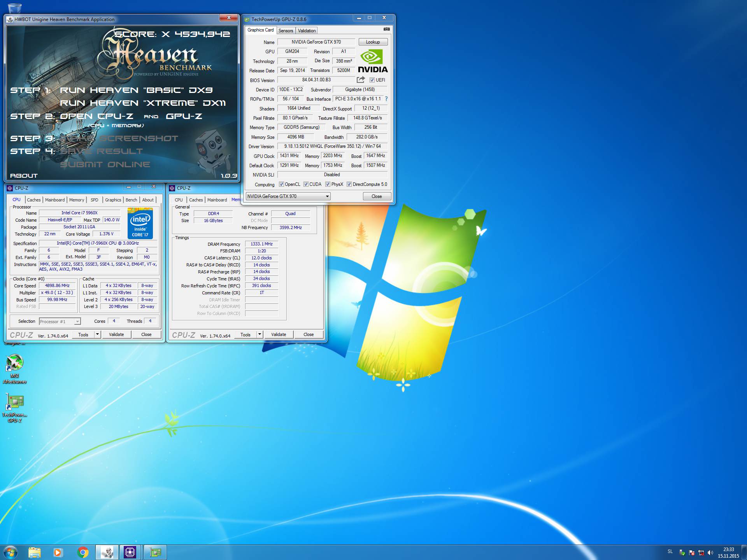Open the Windows Start menu

pos(11,552)
